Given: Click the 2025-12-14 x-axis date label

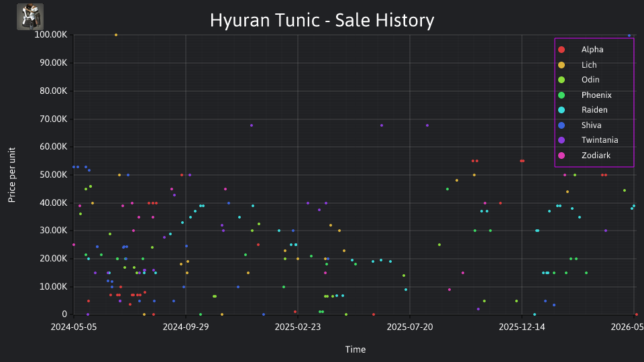Looking at the screenshot, I should [x=522, y=326].
